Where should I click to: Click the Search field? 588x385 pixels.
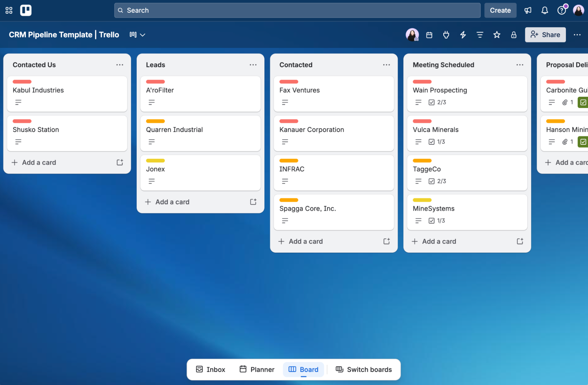(x=297, y=10)
